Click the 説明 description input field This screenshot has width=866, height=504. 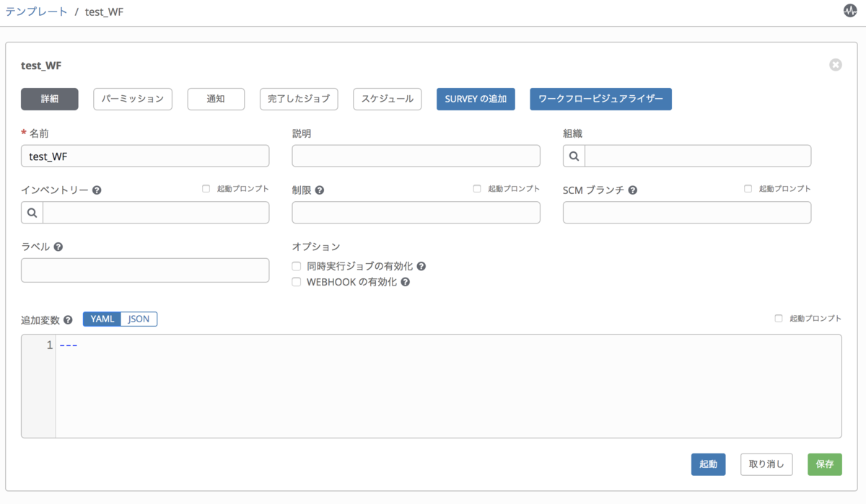(x=416, y=156)
